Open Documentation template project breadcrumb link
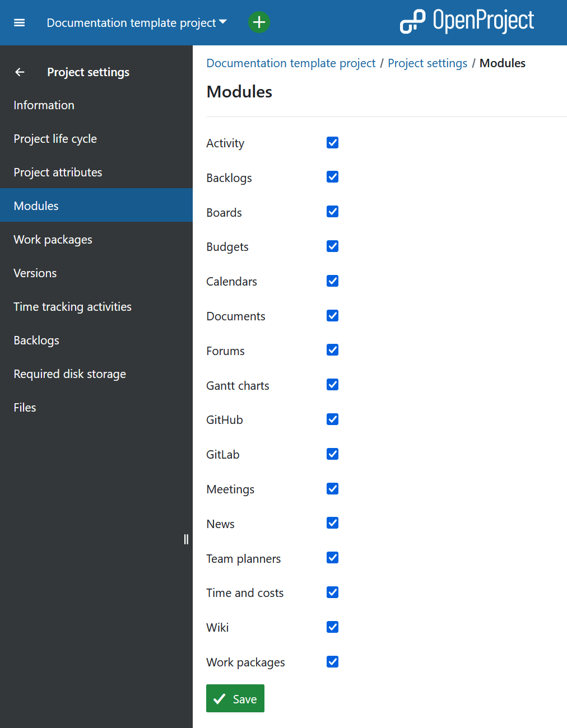This screenshot has width=567, height=728. coord(291,63)
